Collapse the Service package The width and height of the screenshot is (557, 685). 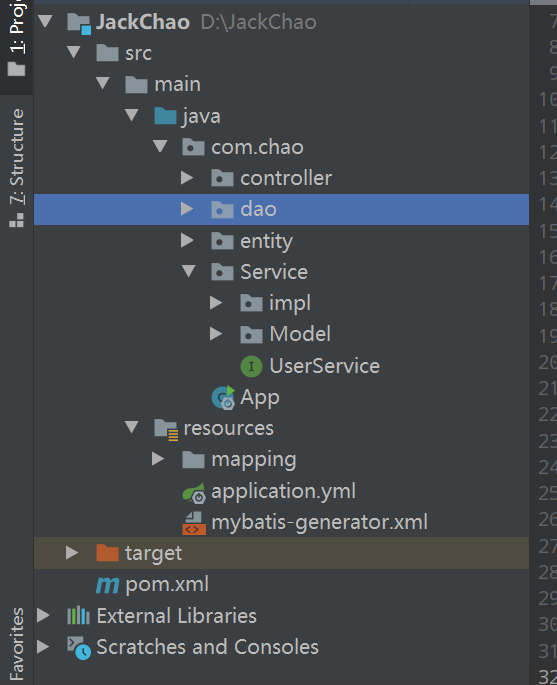point(188,271)
